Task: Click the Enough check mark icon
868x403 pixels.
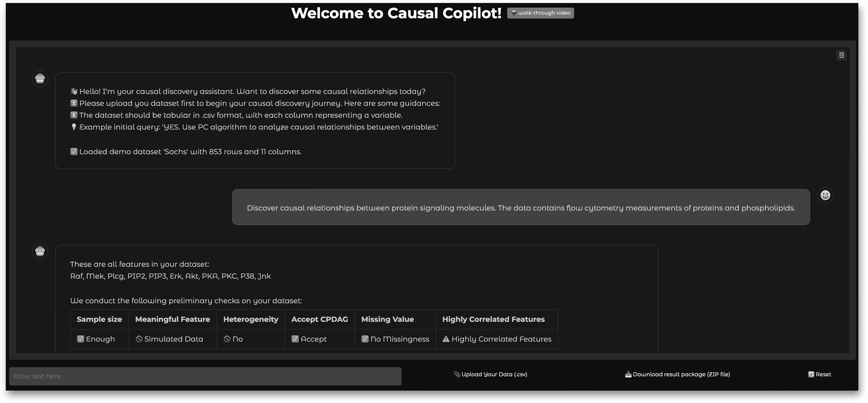Action: (x=81, y=339)
